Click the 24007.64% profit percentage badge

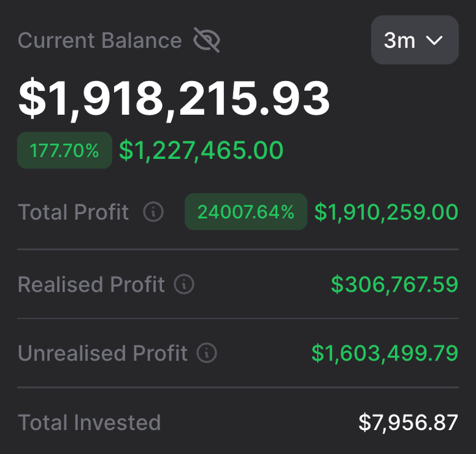pos(246,212)
